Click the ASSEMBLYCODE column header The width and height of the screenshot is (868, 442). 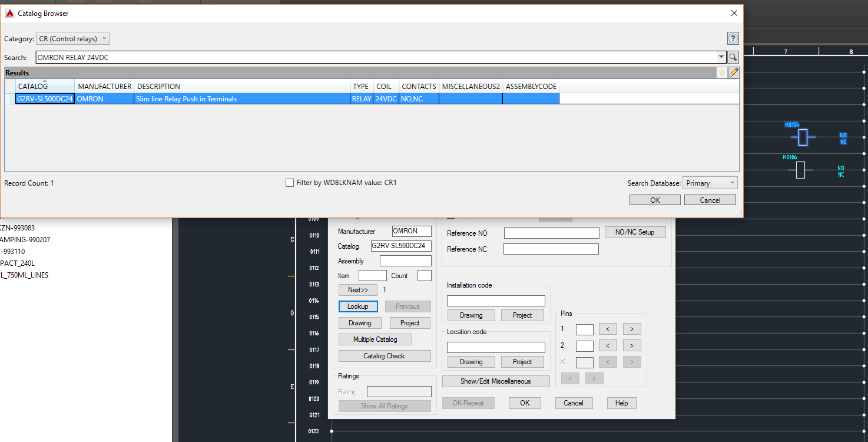531,86
